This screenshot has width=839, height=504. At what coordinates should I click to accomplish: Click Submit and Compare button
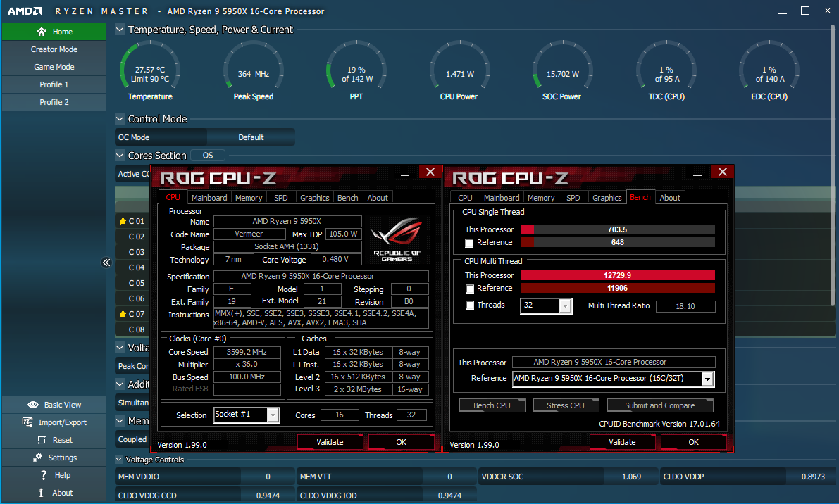660,405
